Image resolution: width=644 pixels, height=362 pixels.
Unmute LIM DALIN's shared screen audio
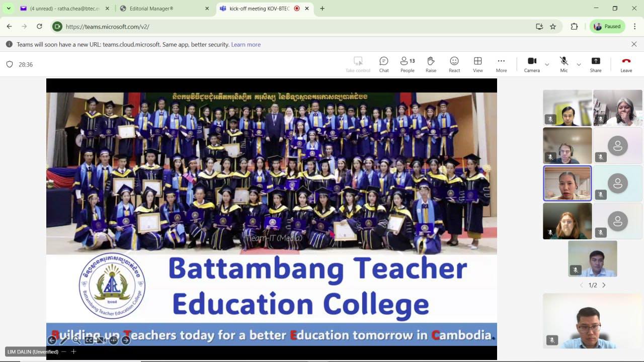pyautogui.click(x=100, y=340)
